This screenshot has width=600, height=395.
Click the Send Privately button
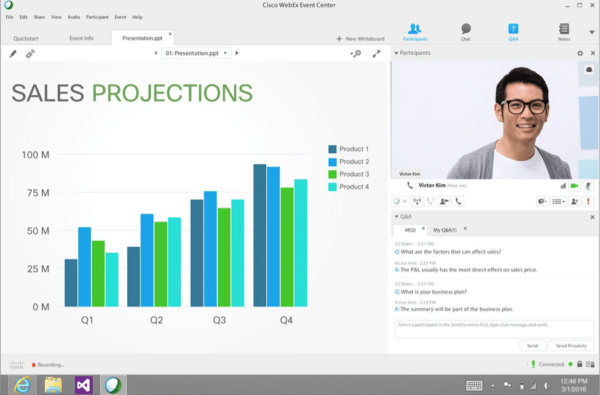[571, 346]
